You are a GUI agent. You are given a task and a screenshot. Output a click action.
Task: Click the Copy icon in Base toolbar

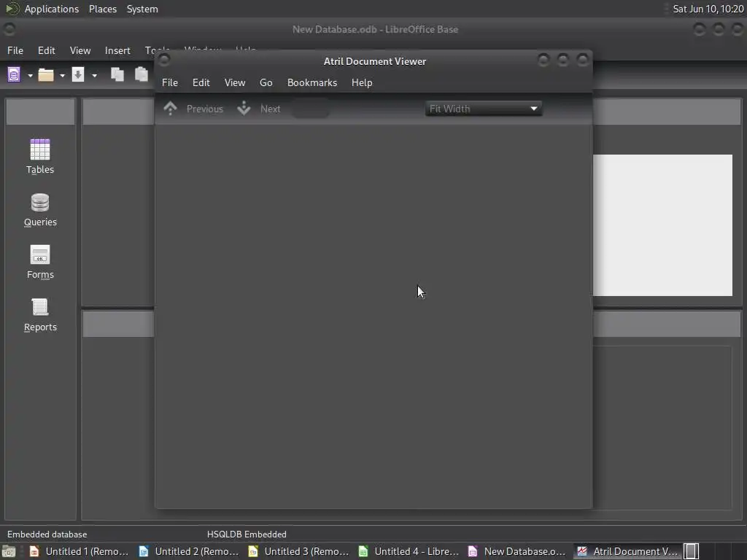click(117, 74)
